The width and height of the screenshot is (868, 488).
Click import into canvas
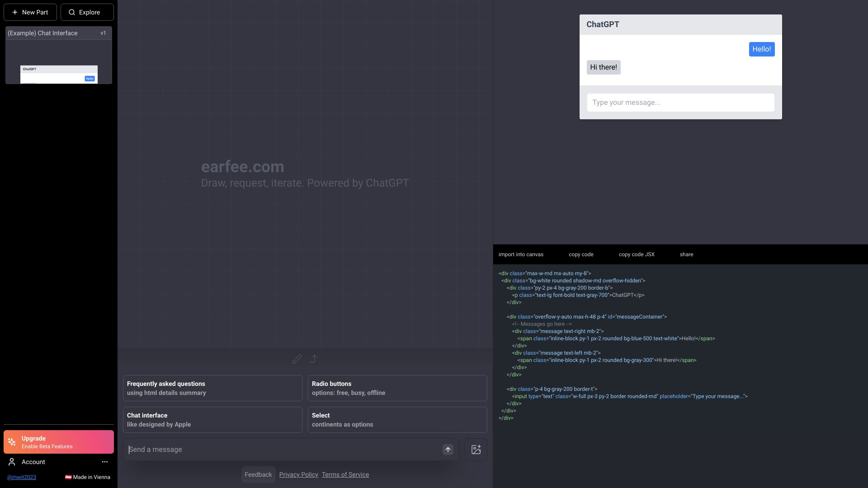coord(521,254)
